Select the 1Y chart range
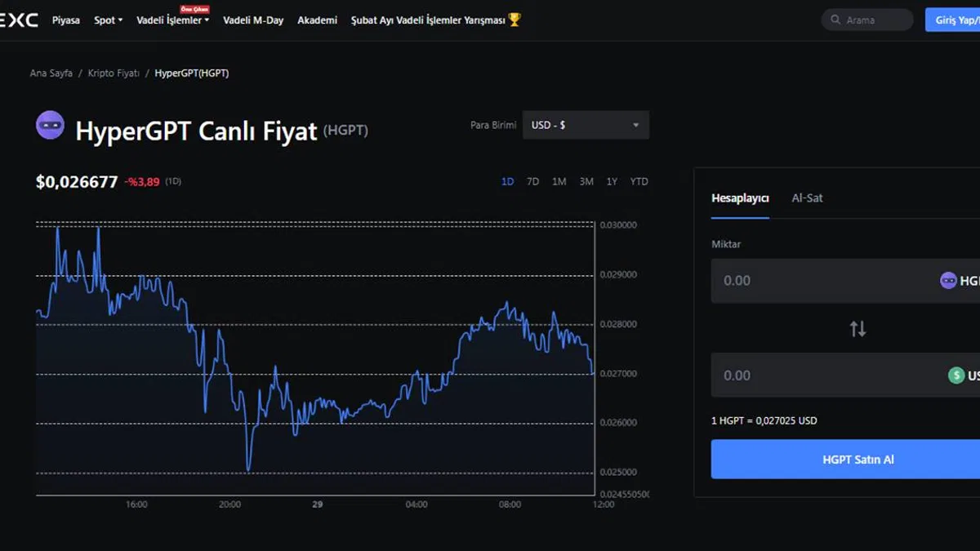The width and height of the screenshot is (980, 551). tap(612, 182)
